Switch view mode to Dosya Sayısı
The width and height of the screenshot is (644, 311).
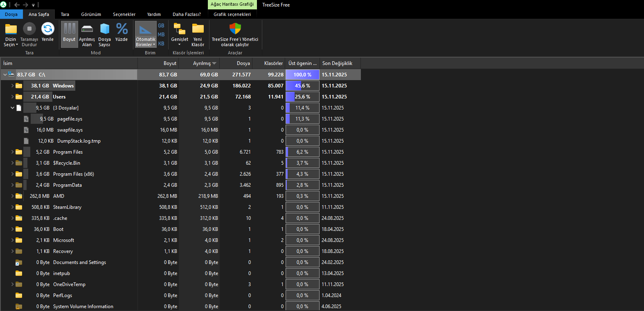click(x=104, y=34)
